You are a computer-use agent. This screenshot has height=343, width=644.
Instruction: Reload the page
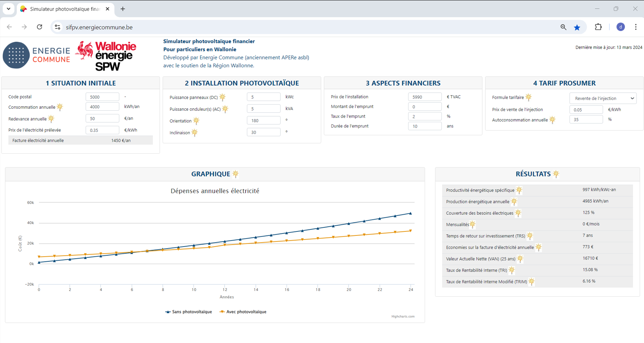pyautogui.click(x=39, y=27)
